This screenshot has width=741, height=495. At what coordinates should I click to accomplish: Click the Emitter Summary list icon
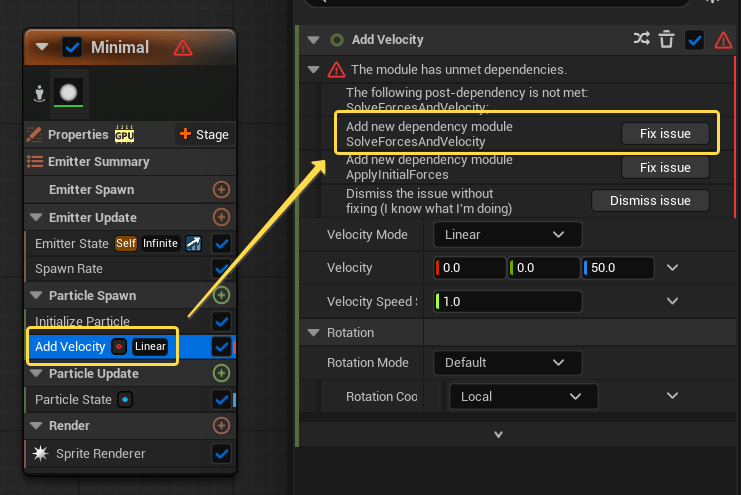[35, 162]
